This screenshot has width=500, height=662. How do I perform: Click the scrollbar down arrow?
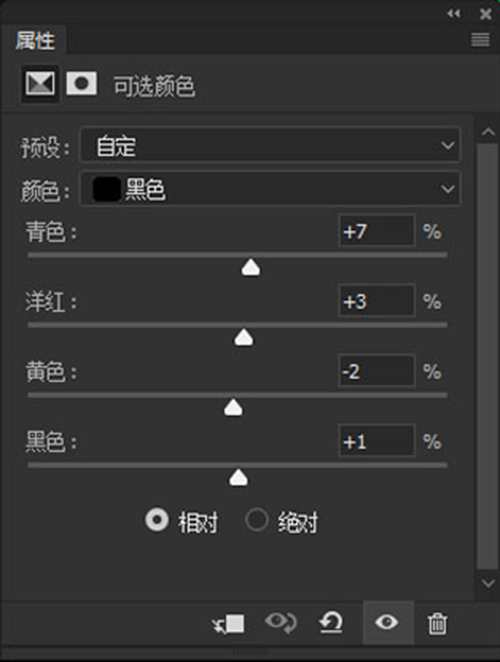pyautogui.click(x=488, y=584)
